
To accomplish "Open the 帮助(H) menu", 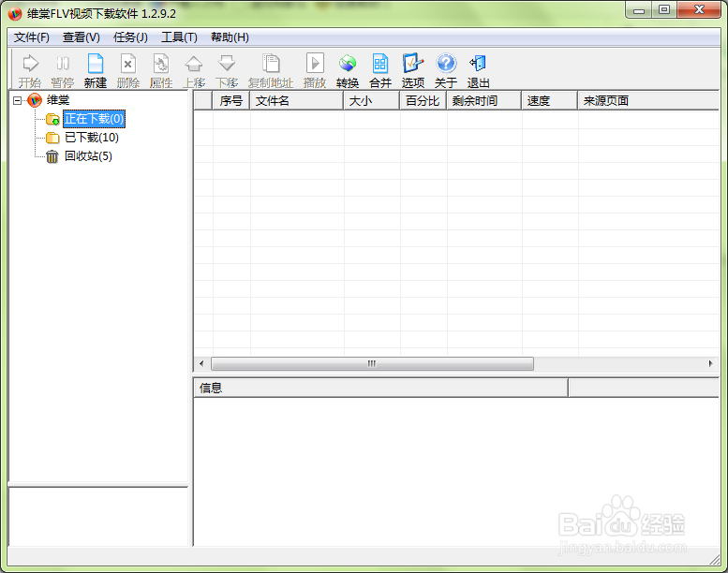I will click(230, 37).
